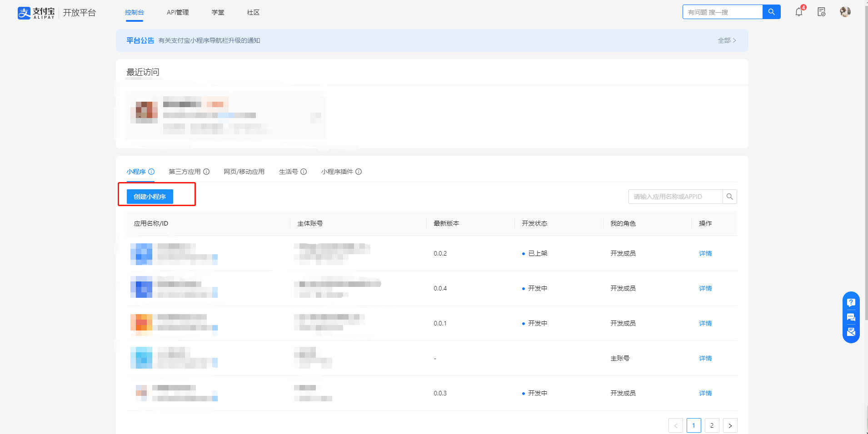Go to page 2 in pagination
The height and width of the screenshot is (434, 868).
(712, 425)
